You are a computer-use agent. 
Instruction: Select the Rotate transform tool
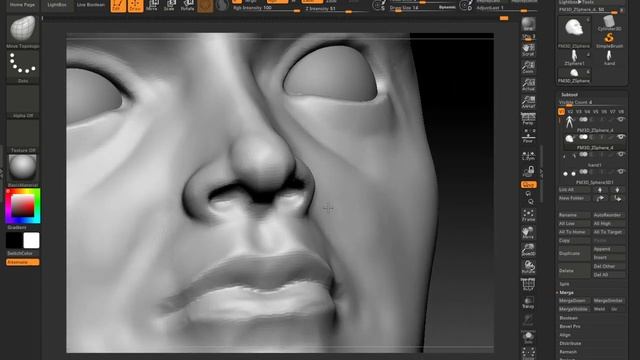pyautogui.click(x=187, y=6)
